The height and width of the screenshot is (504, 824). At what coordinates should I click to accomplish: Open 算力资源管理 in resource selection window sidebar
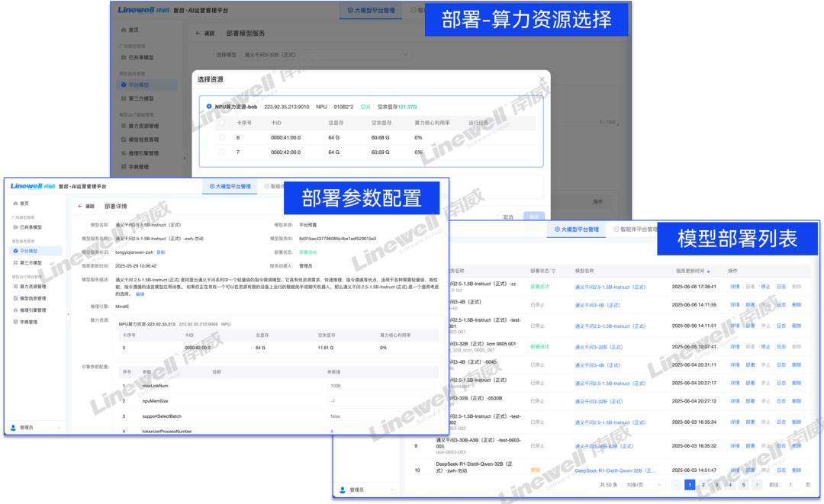point(143,126)
